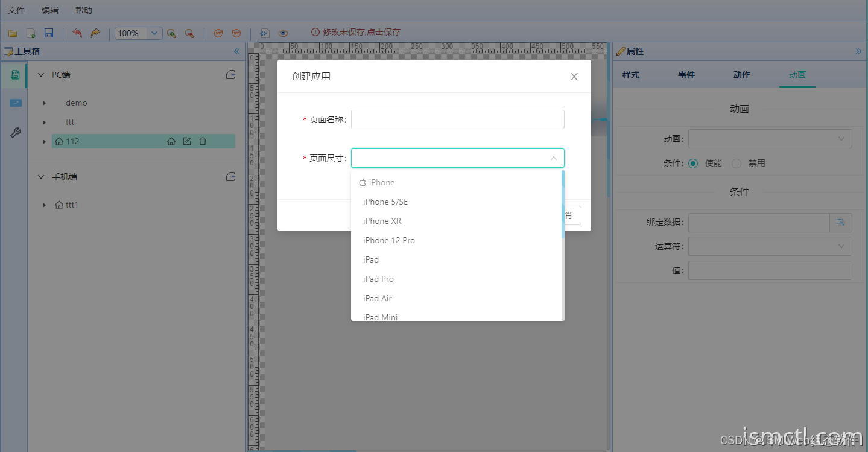This screenshot has height=452, width=868.
Task: Select the demo page tree item
Action: tap(77, 103)
